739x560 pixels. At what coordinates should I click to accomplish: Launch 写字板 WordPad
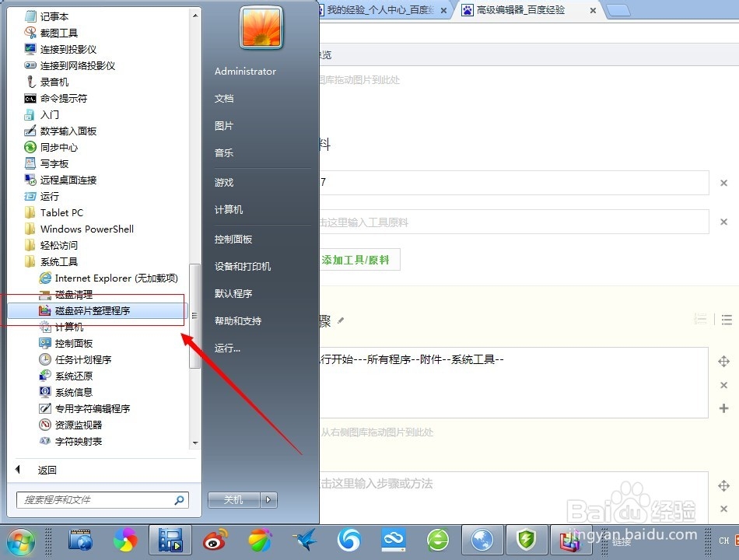point(46,163)
